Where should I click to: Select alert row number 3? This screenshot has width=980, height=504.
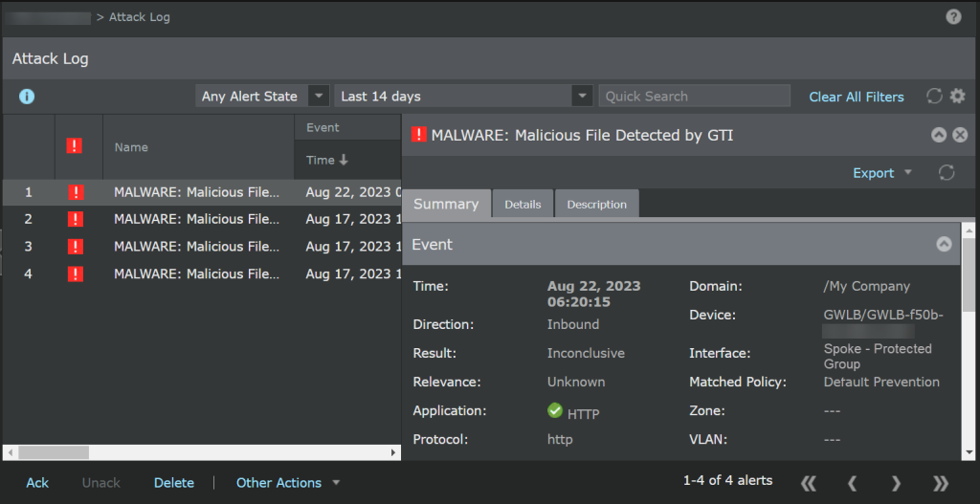click(201, 247)
